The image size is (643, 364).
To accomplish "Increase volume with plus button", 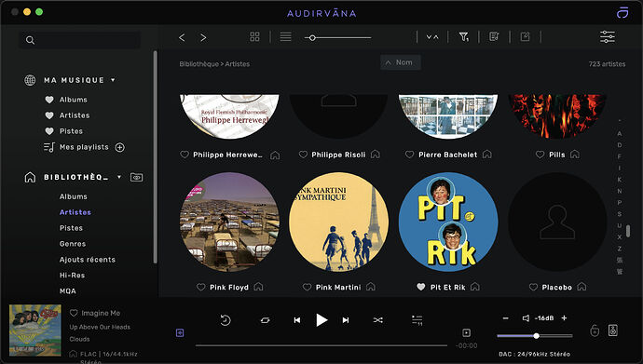I will [565, 318].
